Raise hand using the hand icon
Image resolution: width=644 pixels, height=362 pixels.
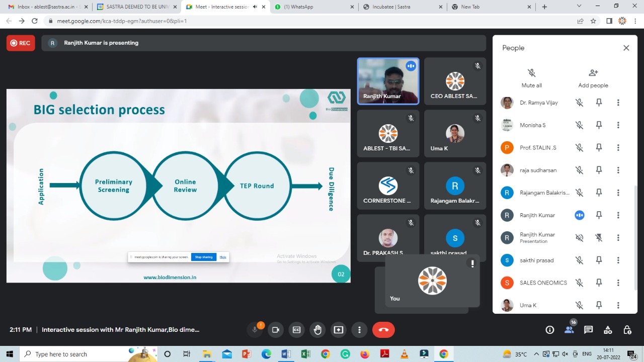[317, 330]
